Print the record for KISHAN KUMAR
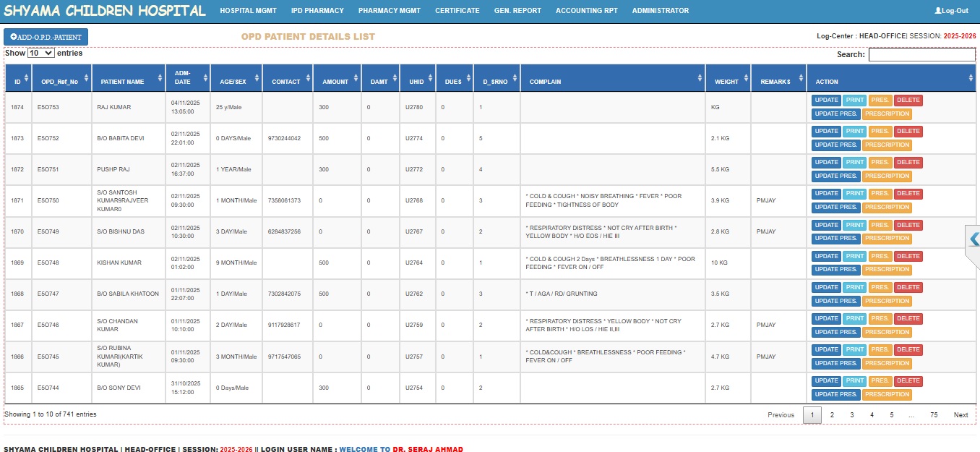Screen dimensions: 980x452 [x=855, y=256]
